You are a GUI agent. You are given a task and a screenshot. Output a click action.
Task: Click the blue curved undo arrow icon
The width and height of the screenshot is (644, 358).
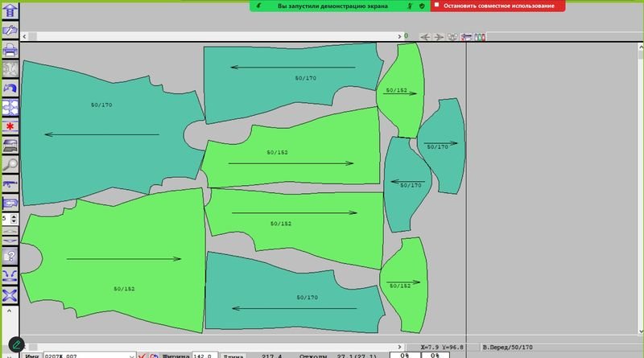tap(10, 88)
